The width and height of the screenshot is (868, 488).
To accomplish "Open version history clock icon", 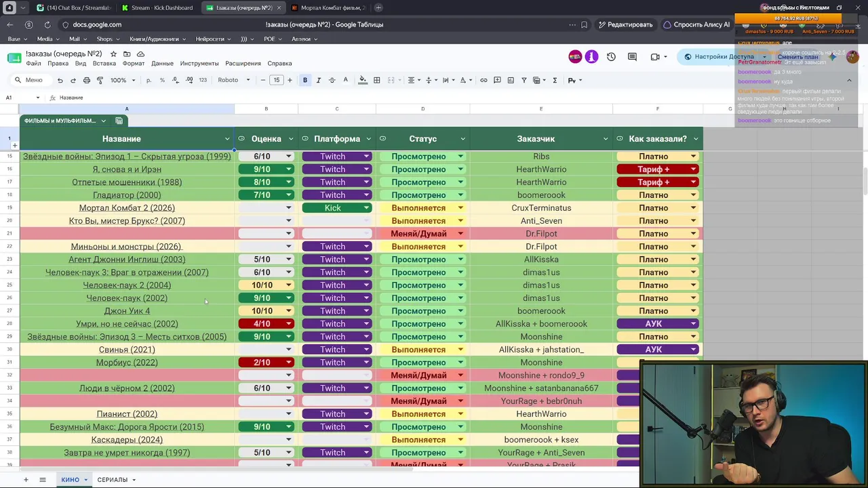I will (x=611, y=57).
